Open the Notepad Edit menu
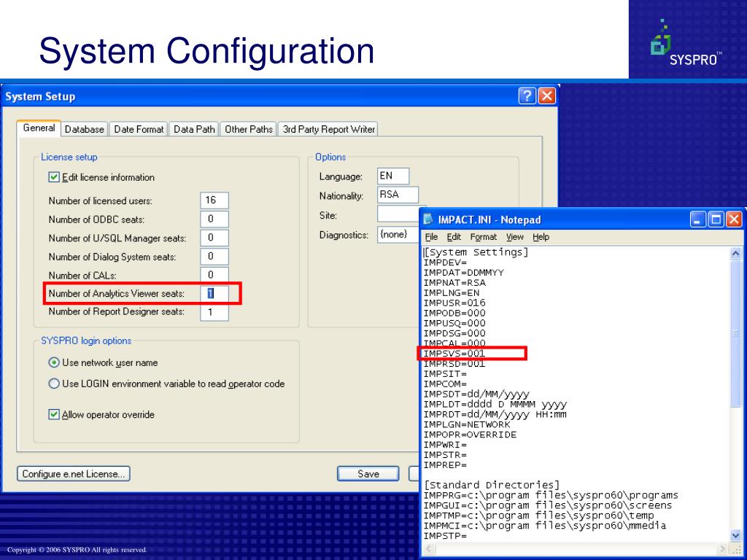The height and width of the screenshot is (560, 747). (454, 237)
